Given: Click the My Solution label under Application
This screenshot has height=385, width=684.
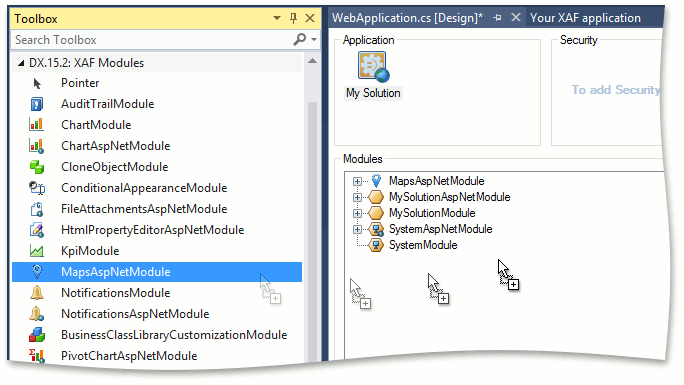Looking at the screenshot, I should 373,93.
